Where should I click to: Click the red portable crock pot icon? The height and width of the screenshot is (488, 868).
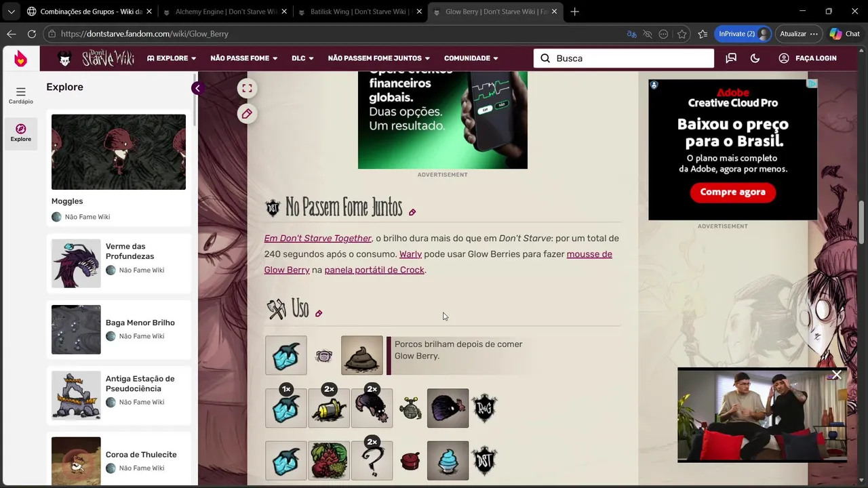tap(410, 462)
